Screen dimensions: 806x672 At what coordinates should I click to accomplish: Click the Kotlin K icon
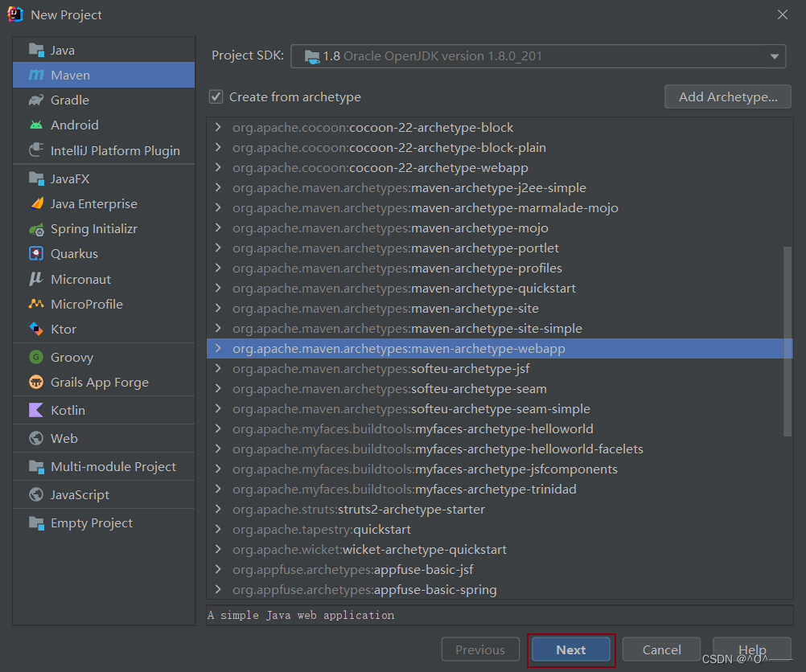point(36,410)
